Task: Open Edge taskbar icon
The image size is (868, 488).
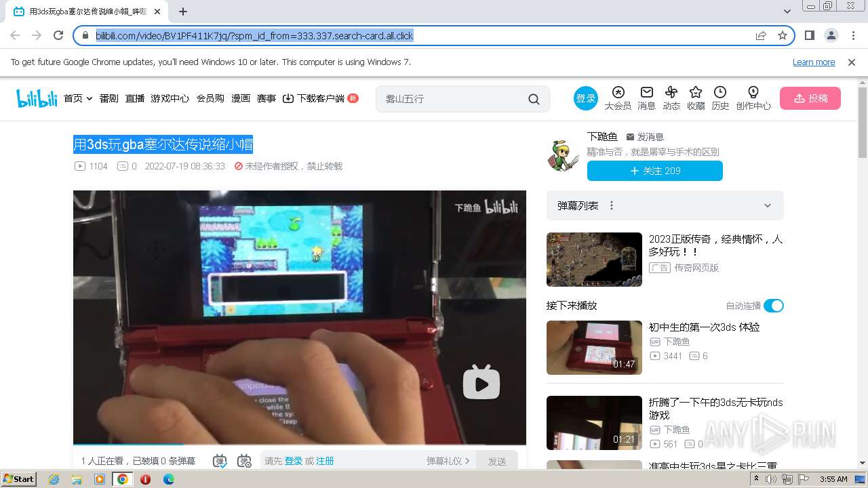Action: click(169, 479)
